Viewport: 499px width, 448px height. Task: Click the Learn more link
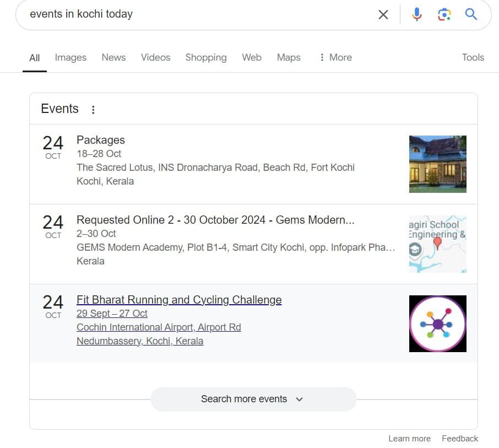point(410,438)
